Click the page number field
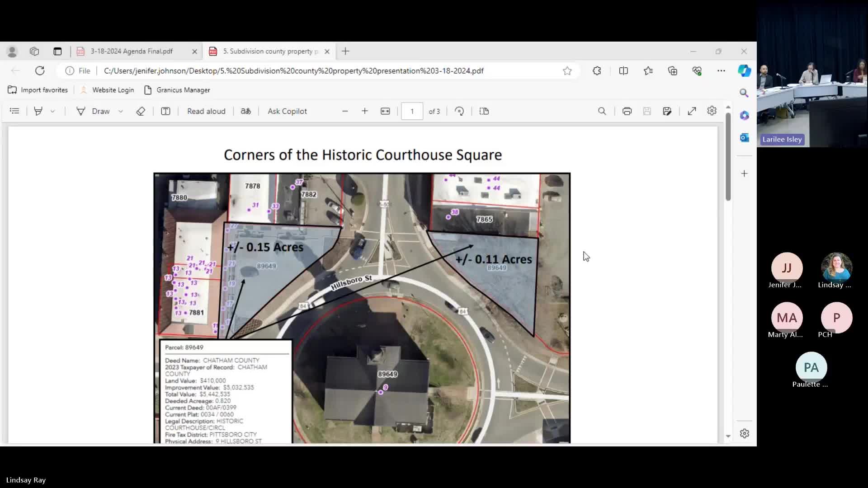 (412, 111)
